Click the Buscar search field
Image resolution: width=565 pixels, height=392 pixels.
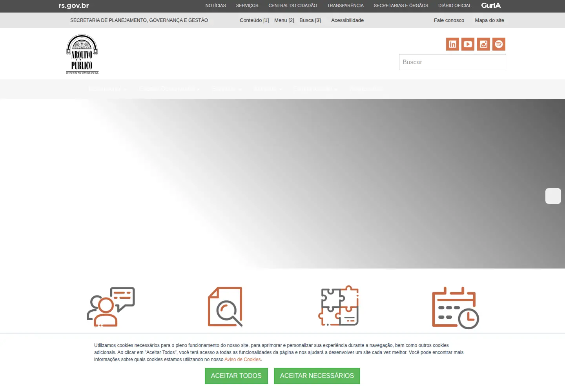[x=452, y=62]
